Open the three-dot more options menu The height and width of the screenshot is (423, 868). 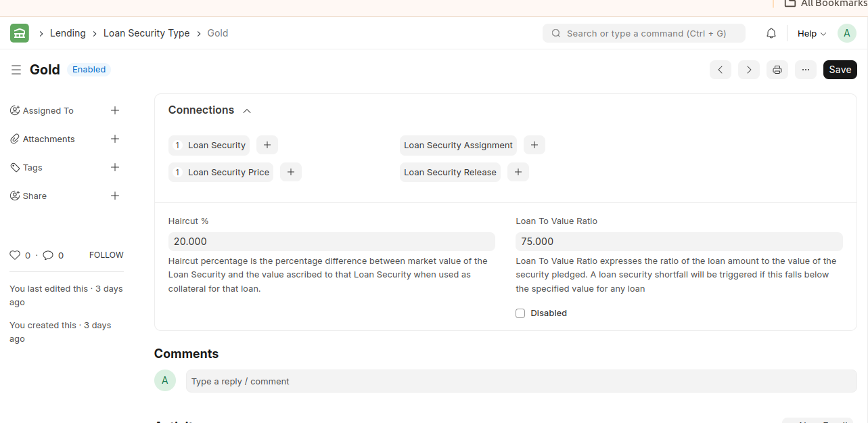coord(806,70)
